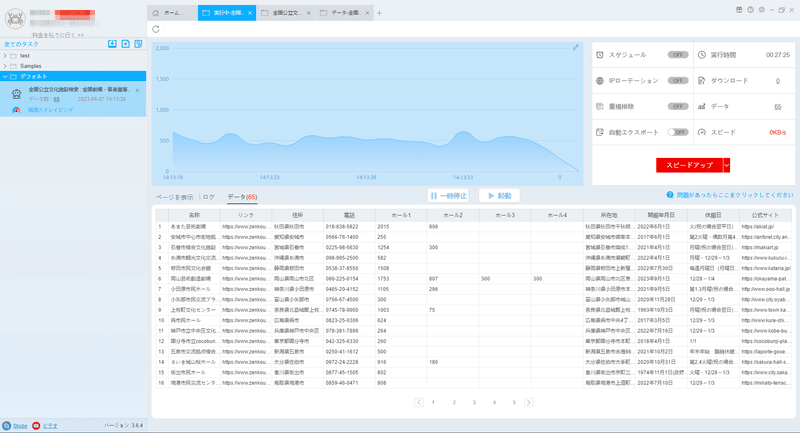Click the 名称 column header
This screenshot has height=433, width=800.
[x=194, y=215]
